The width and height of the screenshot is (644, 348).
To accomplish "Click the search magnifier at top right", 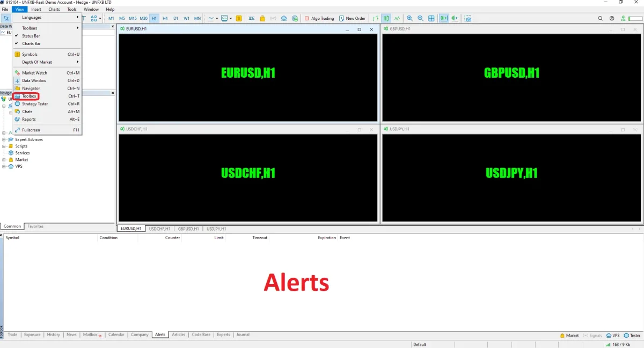I will (x=601, y=18).
